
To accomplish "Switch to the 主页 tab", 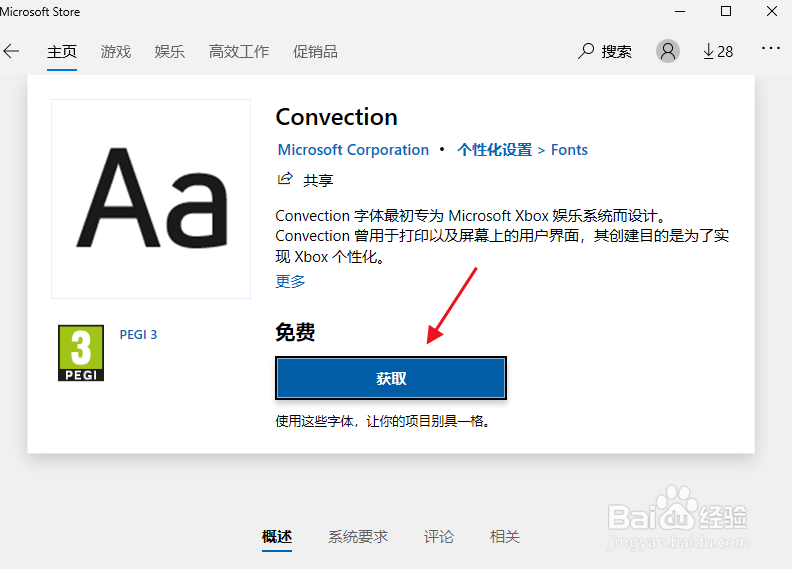I will (62, 51).
